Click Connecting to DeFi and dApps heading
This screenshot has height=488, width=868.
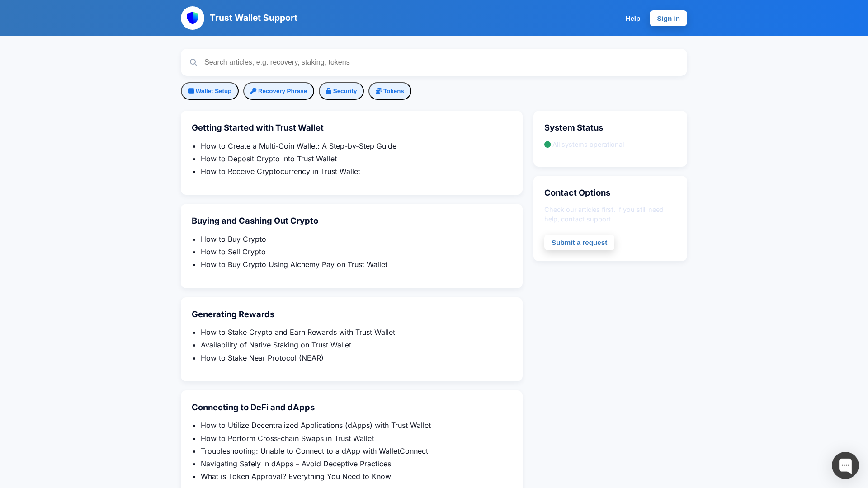pyautogui.click(x=253, y=408)
